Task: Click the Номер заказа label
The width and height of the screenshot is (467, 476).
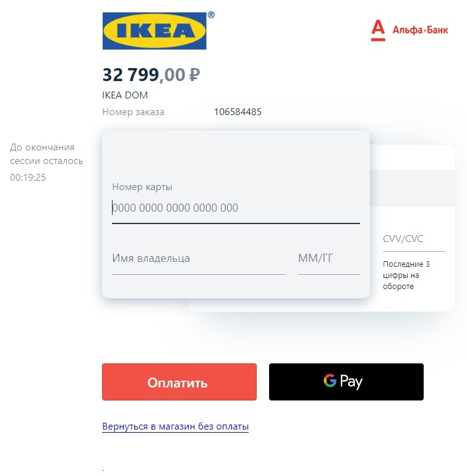Action: 133,112
